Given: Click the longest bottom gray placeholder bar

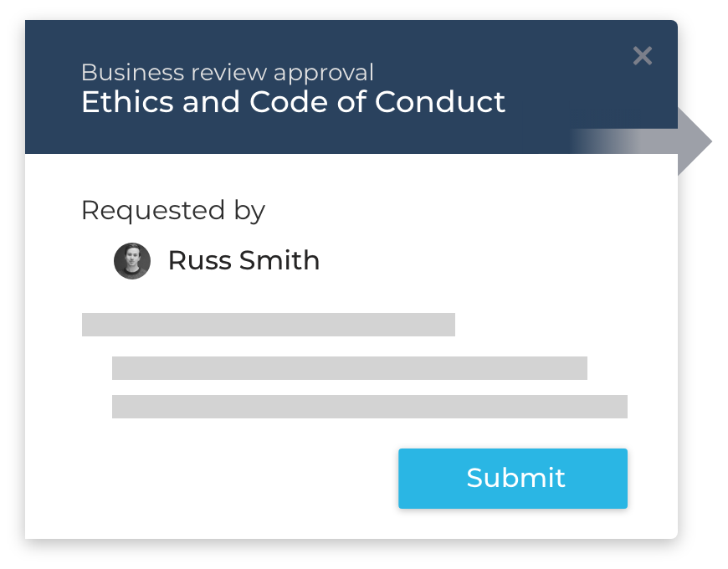Looking at the screenshot, I should (x=370, y=407).
